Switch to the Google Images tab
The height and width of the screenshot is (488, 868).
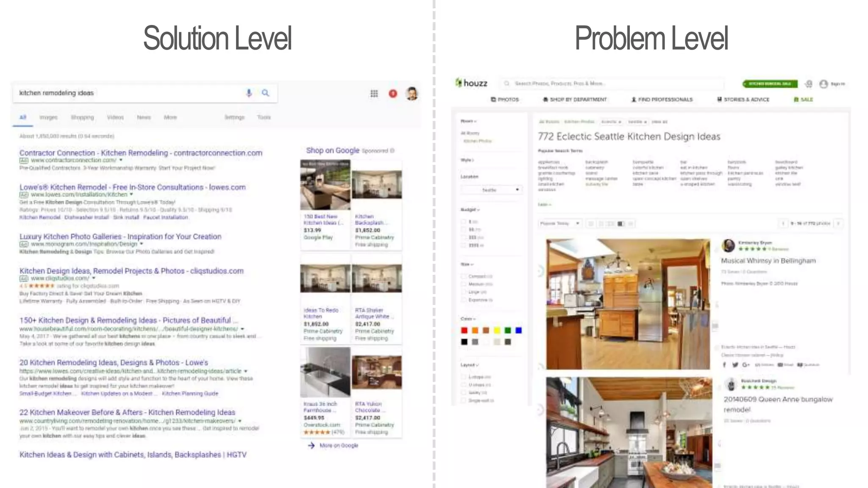tap(48, 117)
